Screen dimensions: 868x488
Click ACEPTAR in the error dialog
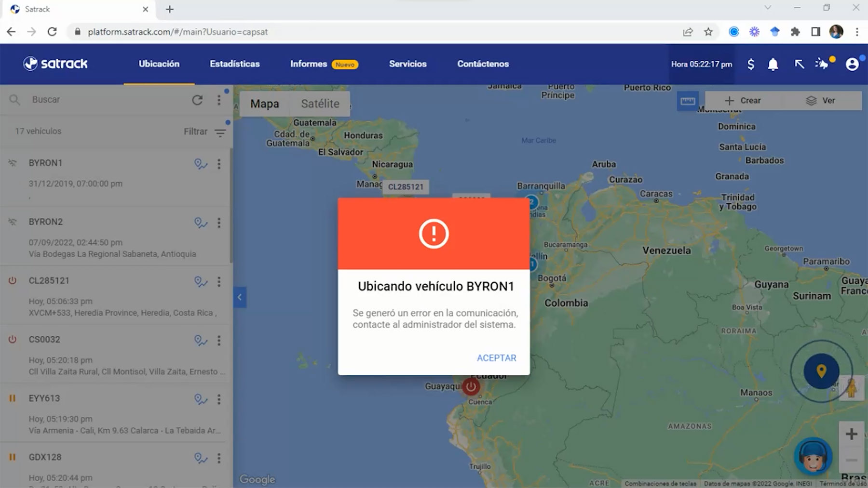pos(496,358)
